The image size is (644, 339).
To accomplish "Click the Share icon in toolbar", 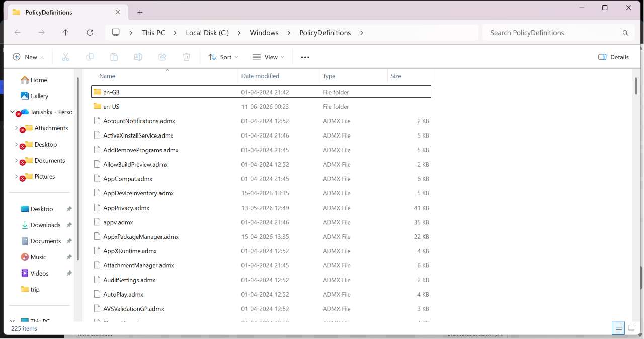I will 162,57.
